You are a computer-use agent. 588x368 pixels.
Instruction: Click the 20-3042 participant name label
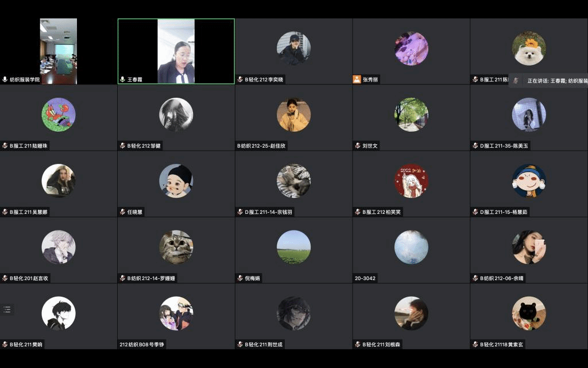tap(365, 278)
